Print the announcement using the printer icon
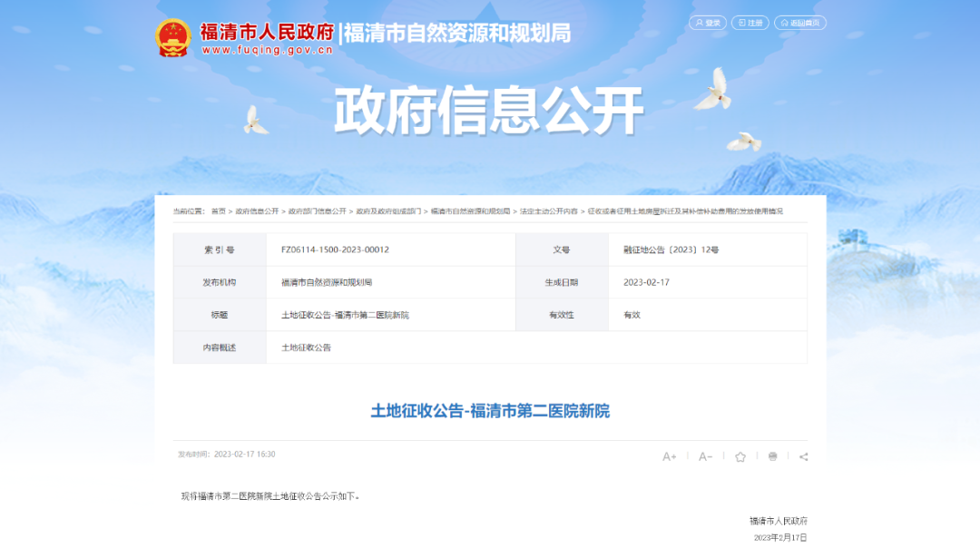 tap(772, 456)
